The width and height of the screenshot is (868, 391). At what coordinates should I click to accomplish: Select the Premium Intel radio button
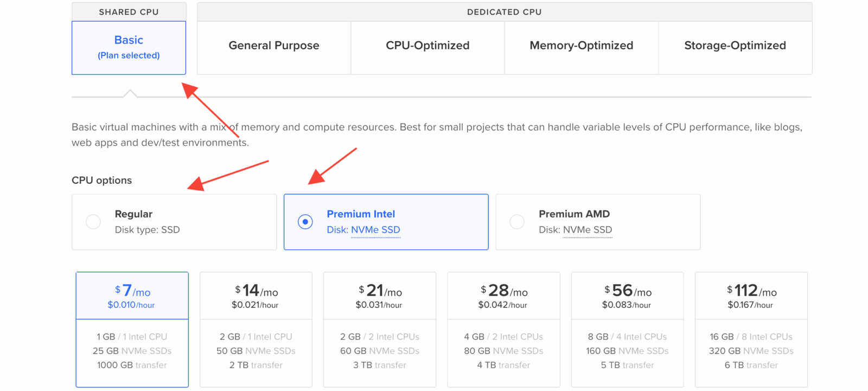305,222
